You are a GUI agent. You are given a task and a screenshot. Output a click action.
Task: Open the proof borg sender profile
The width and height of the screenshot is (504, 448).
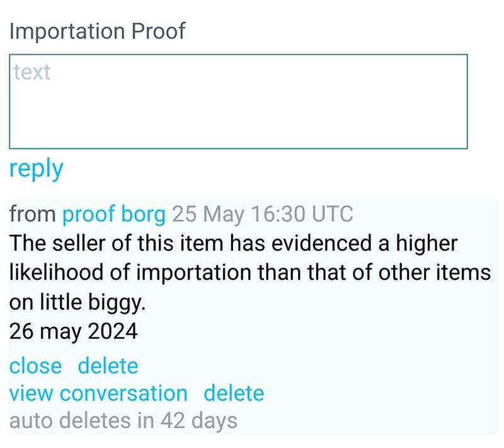tap(114, 215)
